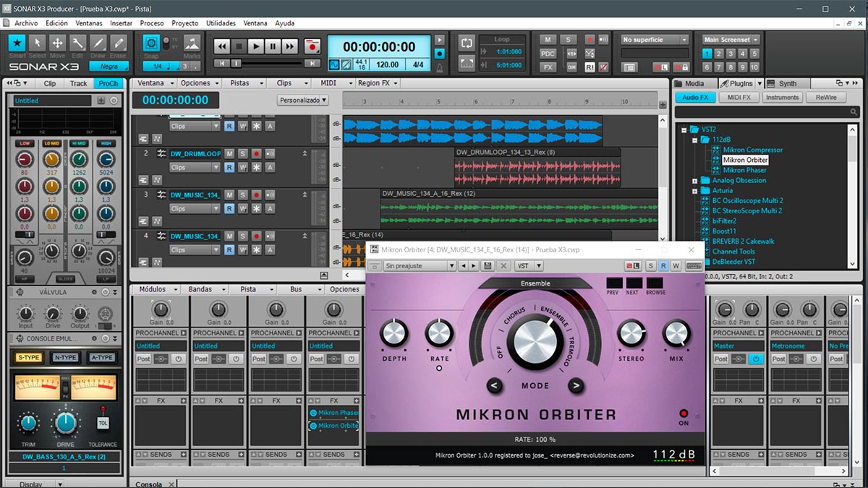Viewport: 868px width, 488px height.
Task: Click the transport Record button
Action: (x=312, y=46)
